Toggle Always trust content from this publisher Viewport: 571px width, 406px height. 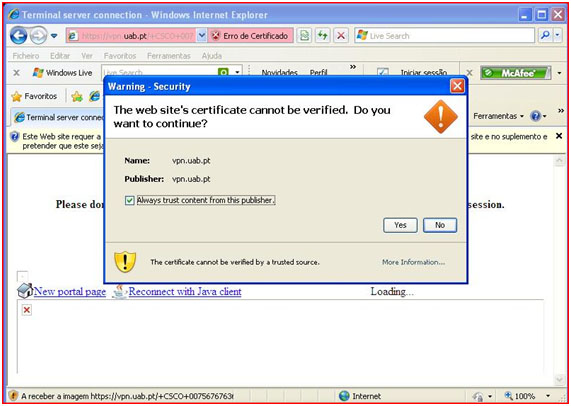coord(129,200)
